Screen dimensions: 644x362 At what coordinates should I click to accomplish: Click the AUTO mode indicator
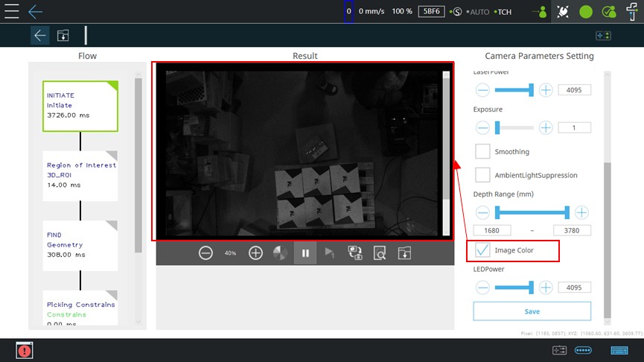(478, 12)
